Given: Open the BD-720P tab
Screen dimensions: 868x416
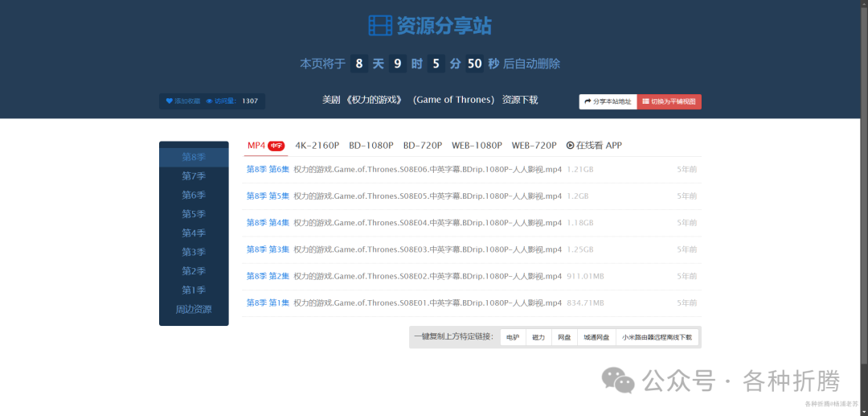Looking at the screenshot, I should click(x=423, y=145).
